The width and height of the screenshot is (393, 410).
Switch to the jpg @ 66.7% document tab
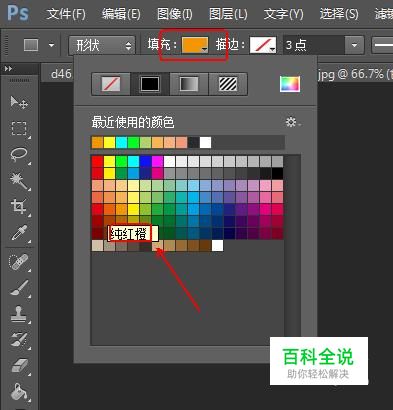pyautogui.click(x=355, y=74)
